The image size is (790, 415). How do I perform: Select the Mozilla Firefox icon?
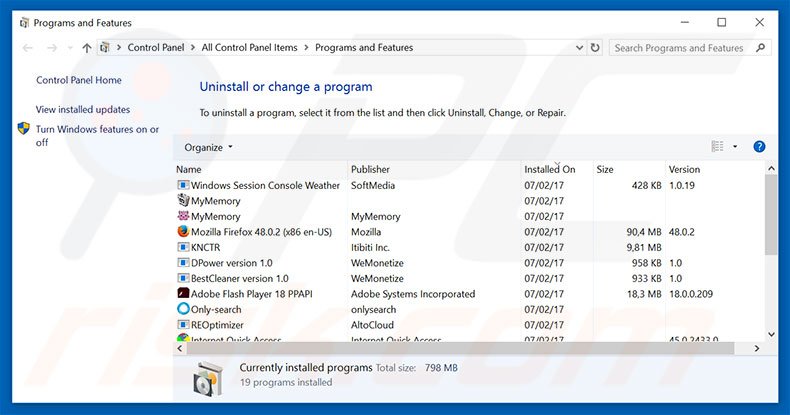click(x=183, y=231)
